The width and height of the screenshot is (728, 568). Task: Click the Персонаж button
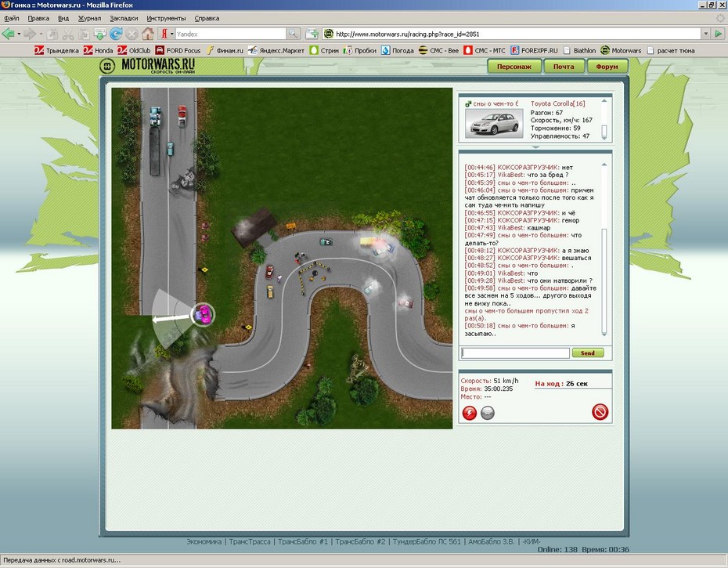514,67
